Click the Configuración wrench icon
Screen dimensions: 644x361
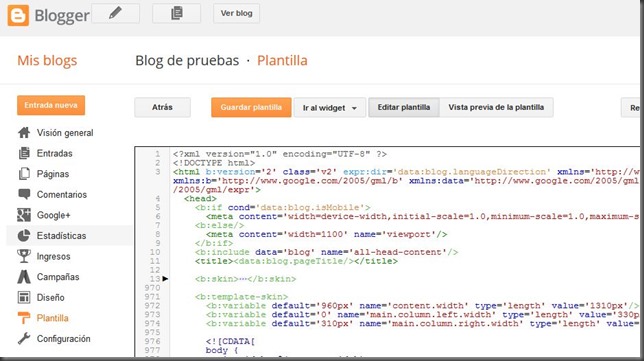coord(24,338)
